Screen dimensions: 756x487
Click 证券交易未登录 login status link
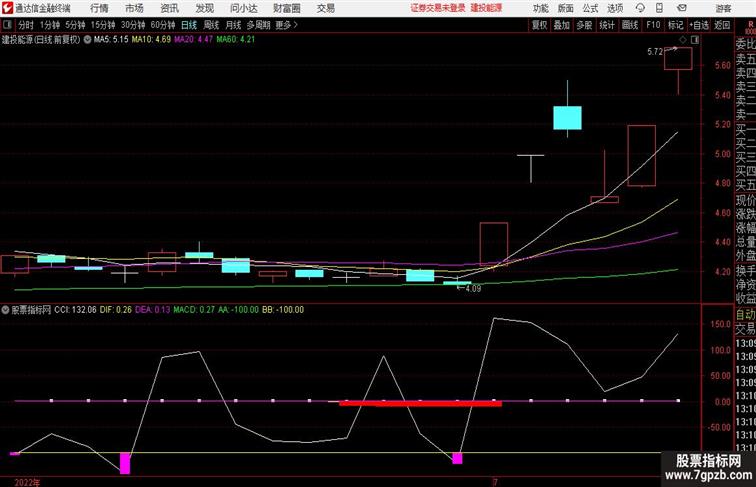click(x=438, y=8)
